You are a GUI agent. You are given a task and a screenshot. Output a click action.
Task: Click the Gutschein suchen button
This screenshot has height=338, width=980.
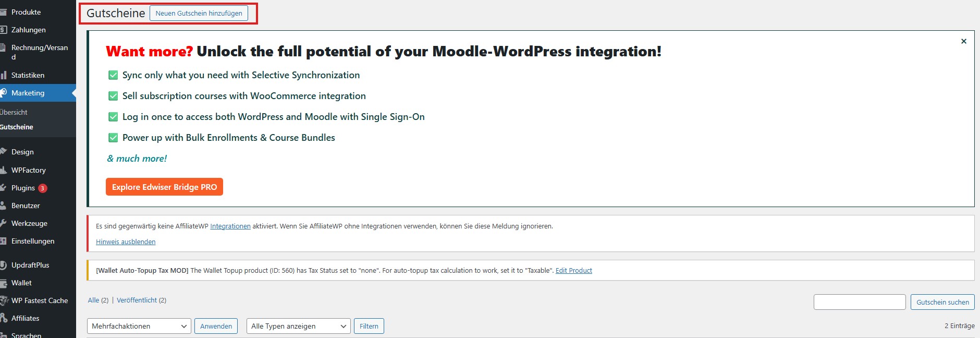[942, 302]
